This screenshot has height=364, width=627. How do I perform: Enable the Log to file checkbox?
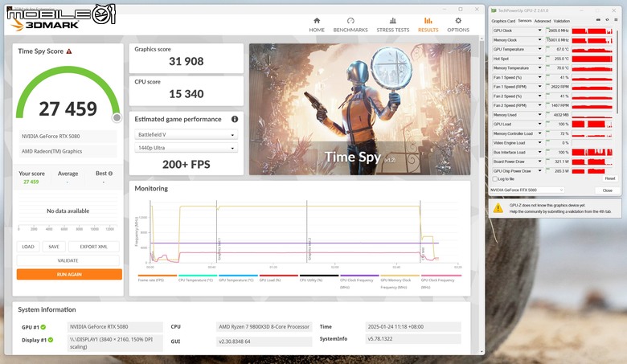(495, 179)
